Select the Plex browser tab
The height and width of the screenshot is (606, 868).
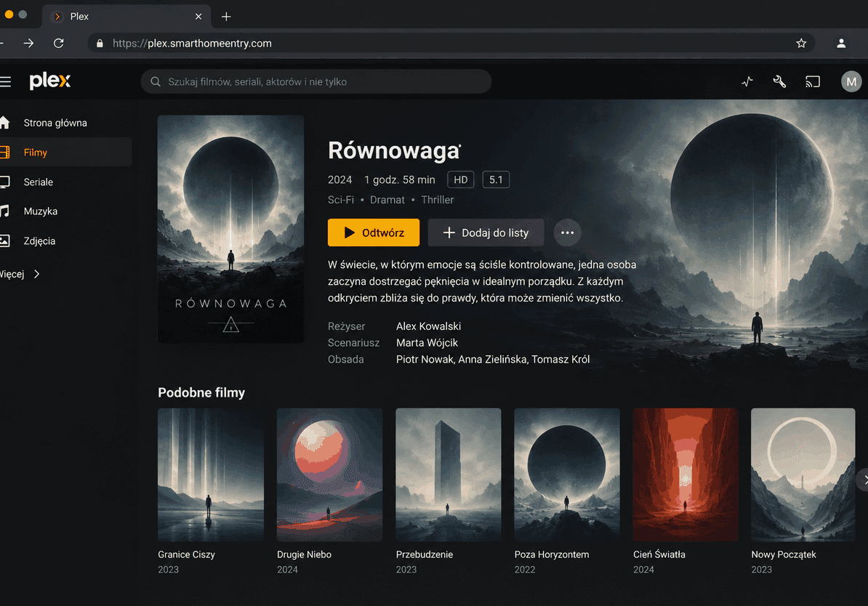tap(126, 17)
